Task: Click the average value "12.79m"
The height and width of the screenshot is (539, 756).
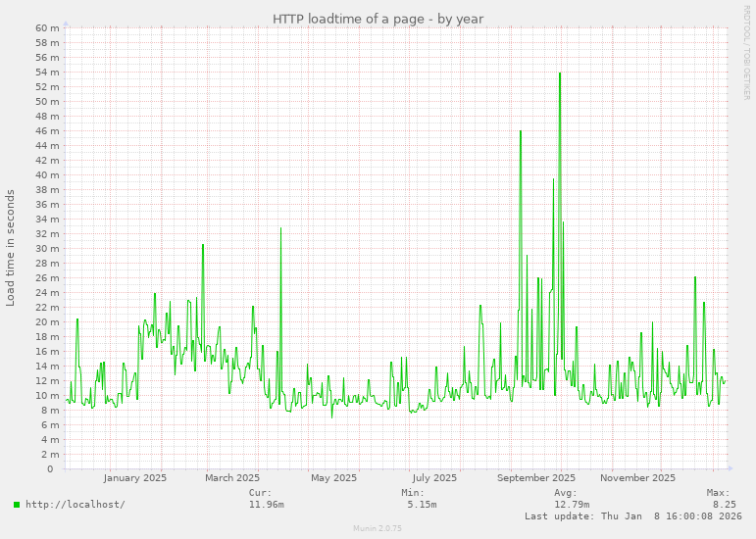Action: point(572,505)
